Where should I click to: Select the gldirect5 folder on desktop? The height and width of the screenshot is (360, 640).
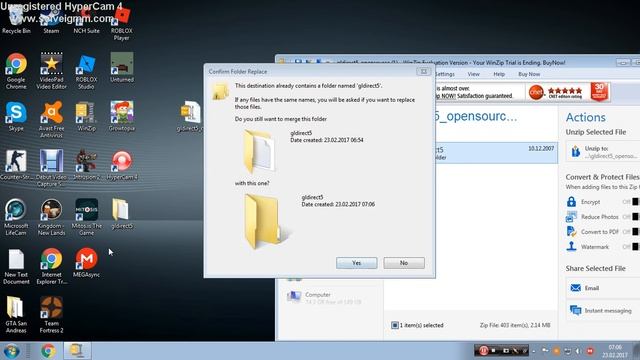click(122, 214)
